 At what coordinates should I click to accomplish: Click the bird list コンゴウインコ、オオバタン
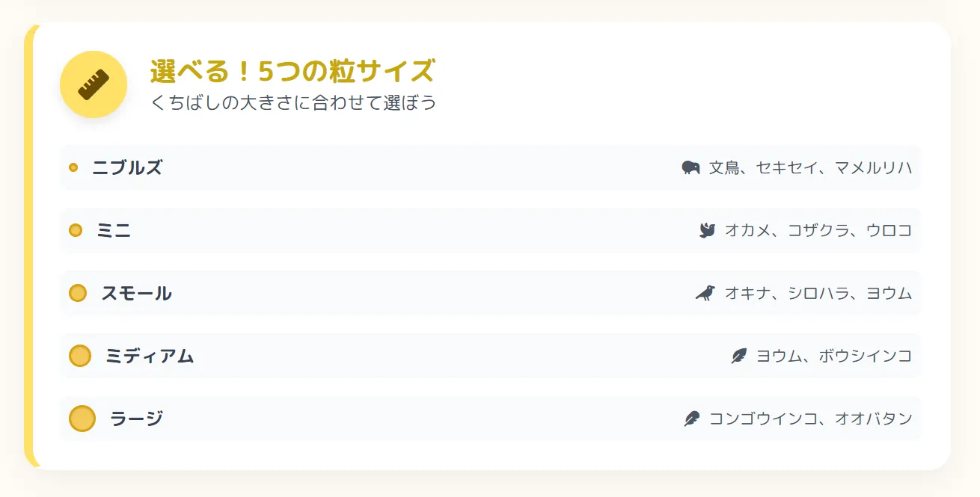pyautogui.click(x=810, y=419)
